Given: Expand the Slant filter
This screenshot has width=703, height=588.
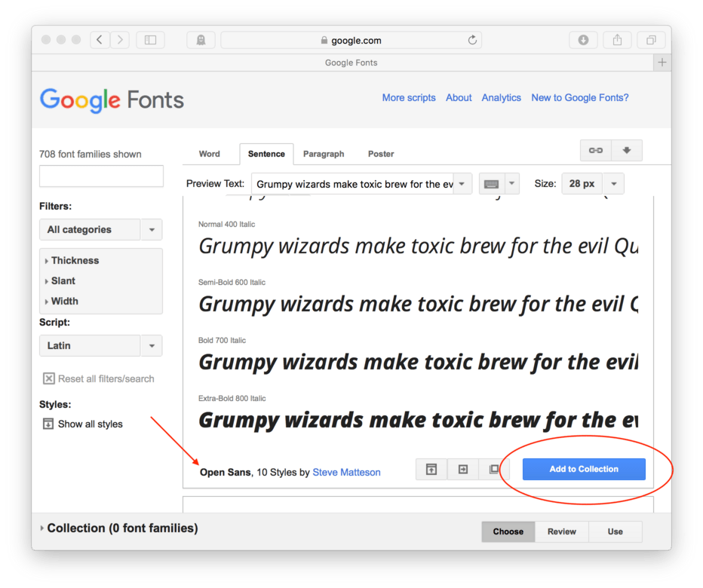Looking at the screenshot, I should [60, 280].
